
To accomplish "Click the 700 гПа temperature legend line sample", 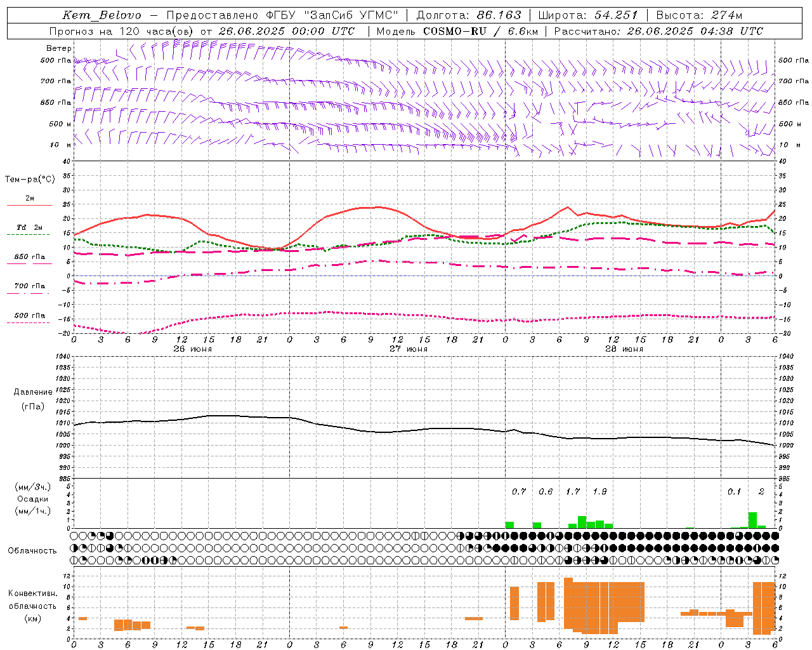I will (x=29, y=293).
